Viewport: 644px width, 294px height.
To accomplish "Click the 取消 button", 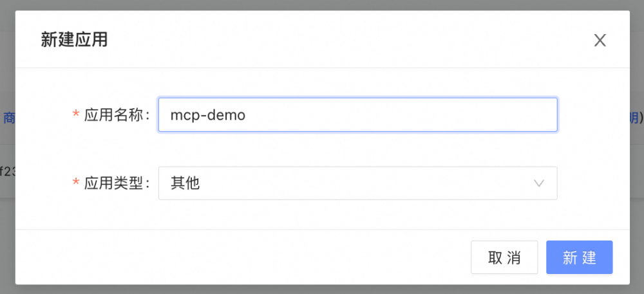I will point(504,257).
